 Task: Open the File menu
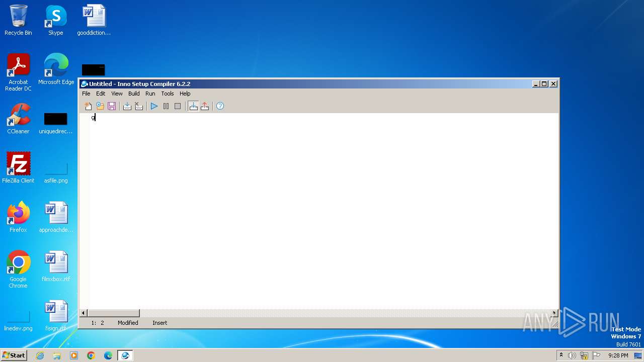click(86, 94)
